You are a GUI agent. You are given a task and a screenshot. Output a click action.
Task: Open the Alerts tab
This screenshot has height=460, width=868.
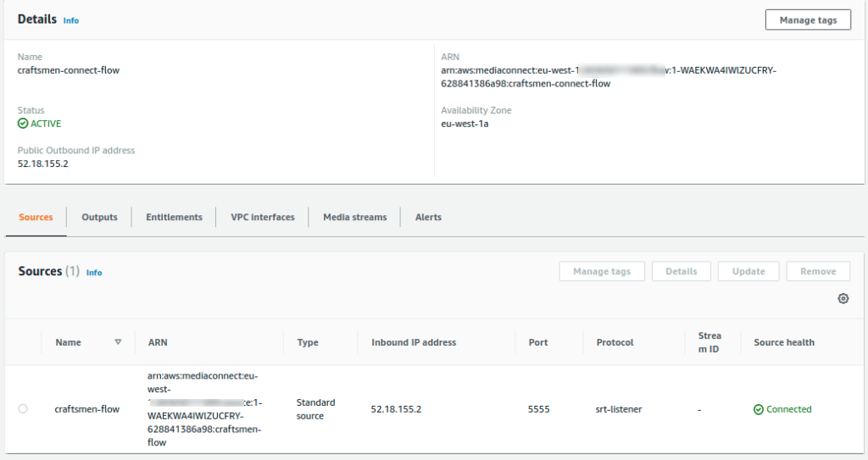pyautogui.click(x=428, y=217)
